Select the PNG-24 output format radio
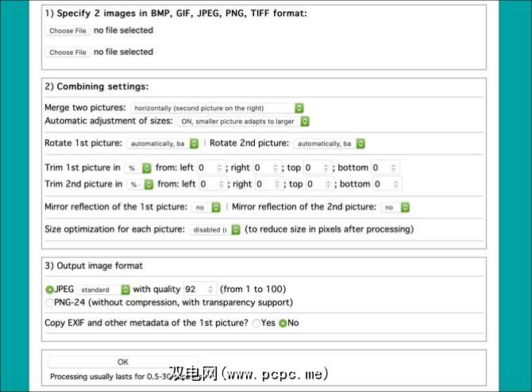This screenshot has height=392, width=532. (x=50, y=302)
